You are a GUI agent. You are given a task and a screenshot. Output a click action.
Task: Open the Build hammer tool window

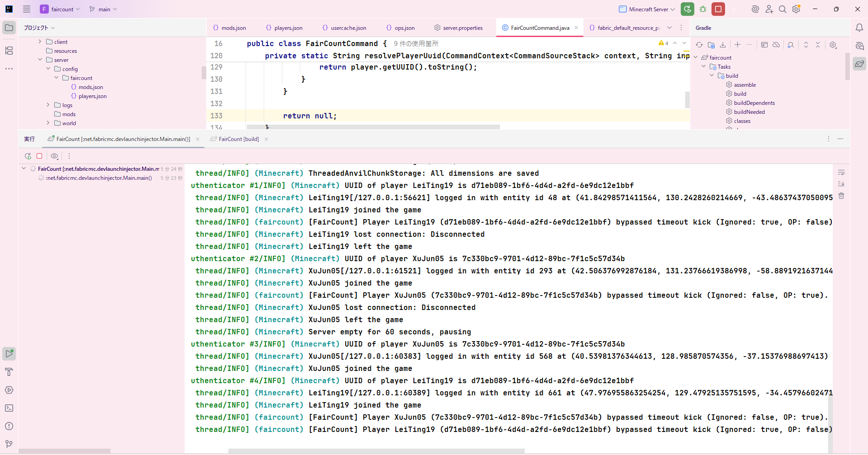click(x=9, y=372)
